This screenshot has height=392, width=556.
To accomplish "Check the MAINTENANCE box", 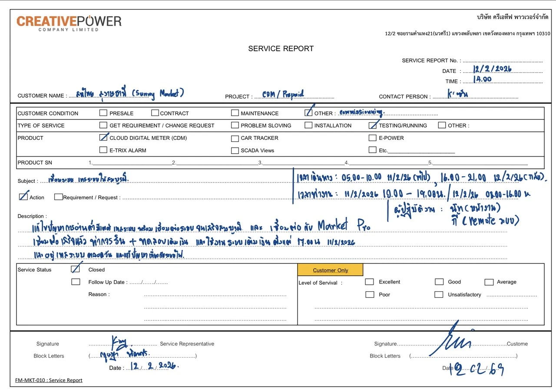I will pyautogui.click(x=235, y=113).
